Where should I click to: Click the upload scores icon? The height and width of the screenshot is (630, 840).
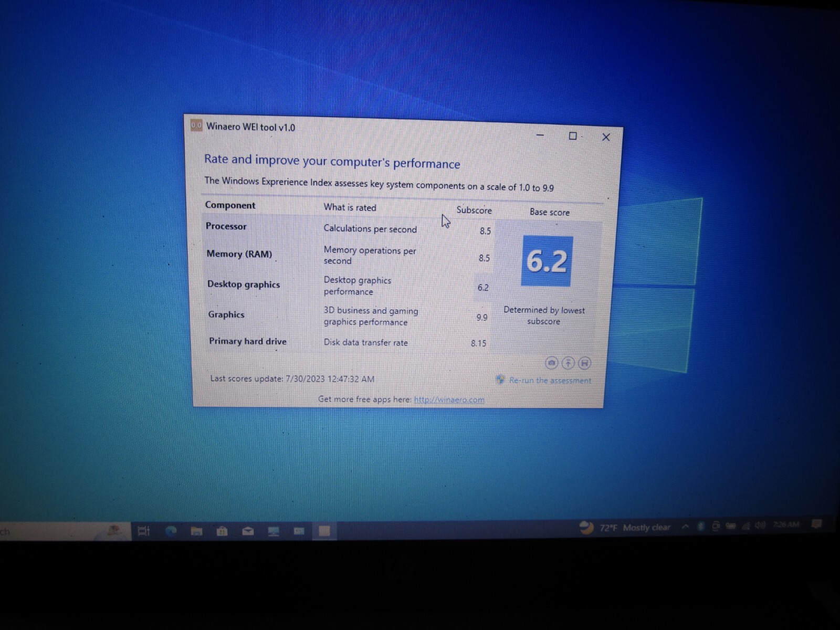(568, 363)
